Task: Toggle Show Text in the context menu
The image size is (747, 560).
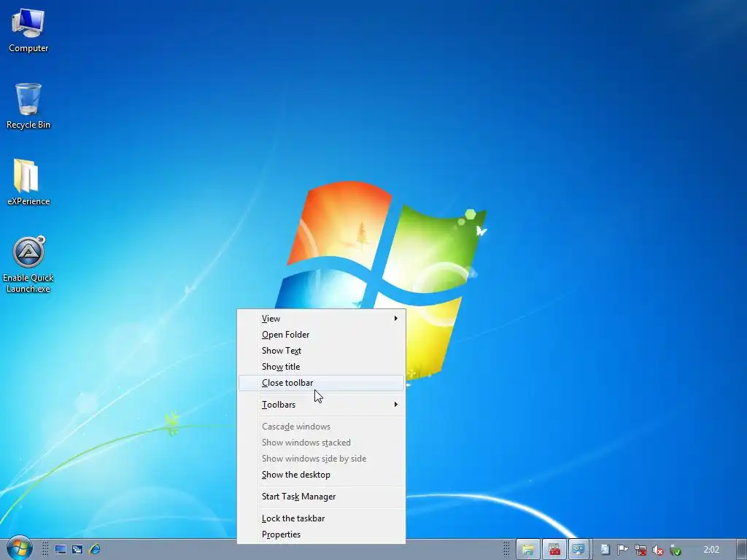Action: click(x=321, y=351)
